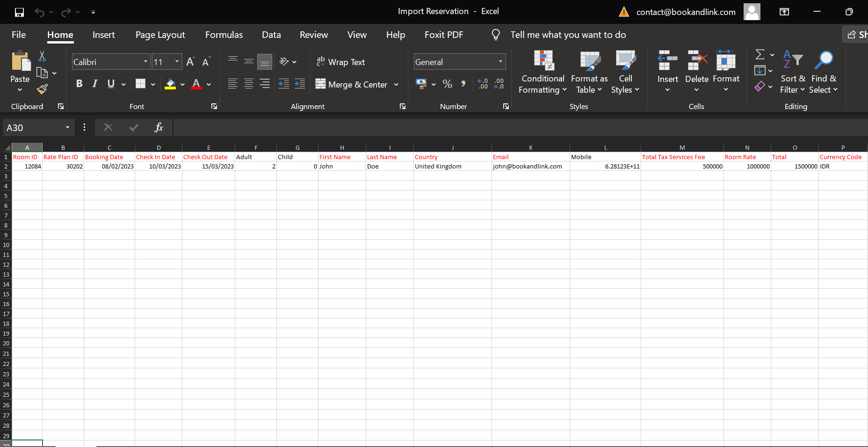
Task: Decrease font size with small A
Action: pos(206,62)
